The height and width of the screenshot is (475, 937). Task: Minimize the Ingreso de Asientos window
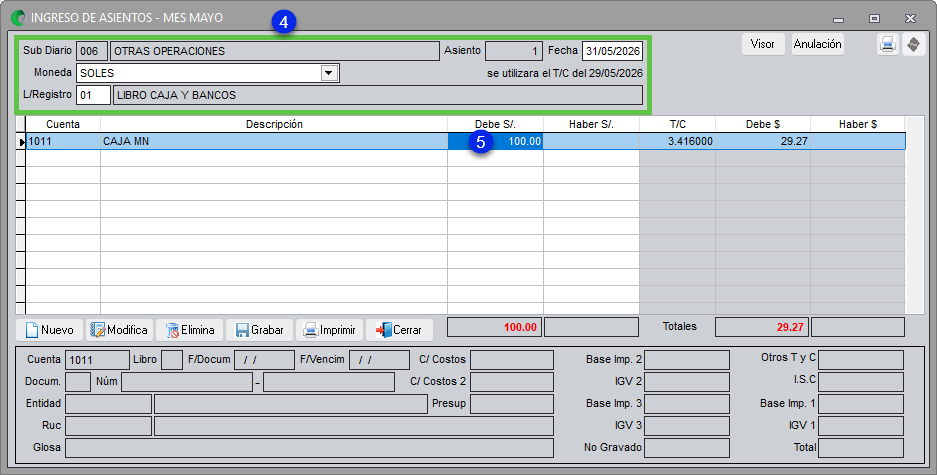(838, 19)
